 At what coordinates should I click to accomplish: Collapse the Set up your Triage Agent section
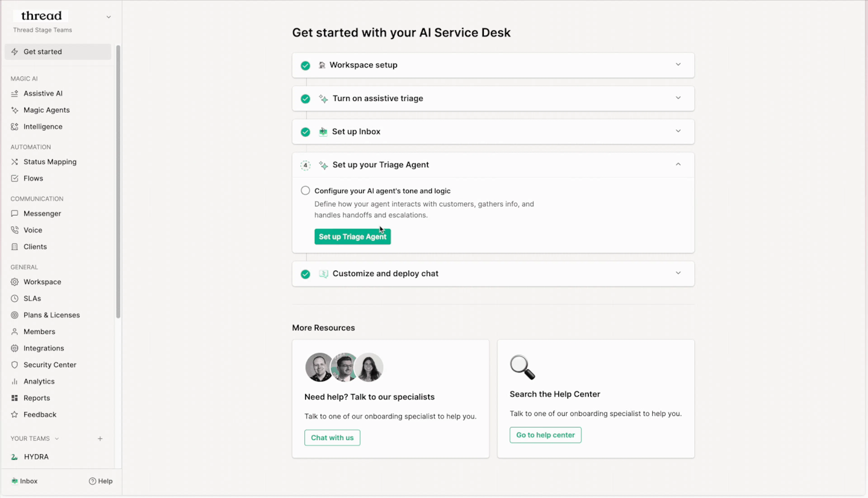pyautogui.click(x=678, y=164)
